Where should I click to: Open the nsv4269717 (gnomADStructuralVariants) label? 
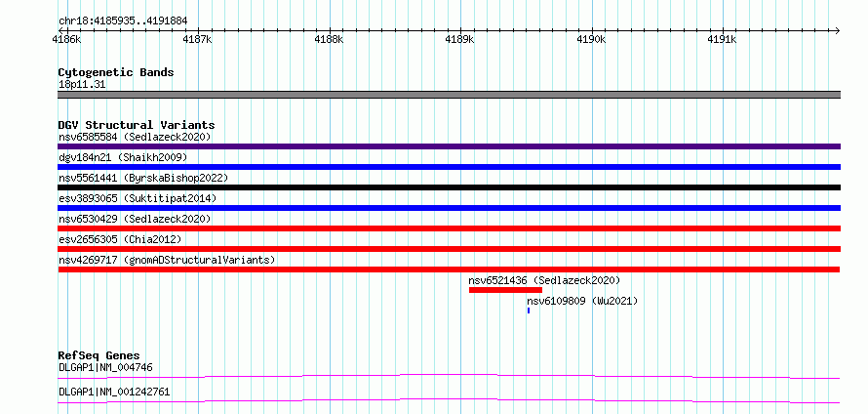(x=167, y=260)
